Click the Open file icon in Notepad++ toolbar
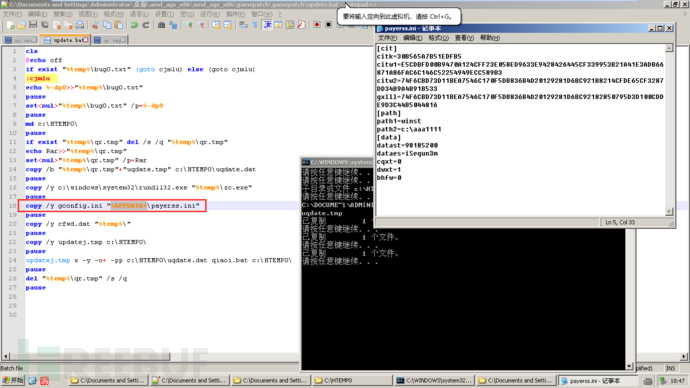The width and height of the screenshot is (690, 388). (x=21, y=25)
